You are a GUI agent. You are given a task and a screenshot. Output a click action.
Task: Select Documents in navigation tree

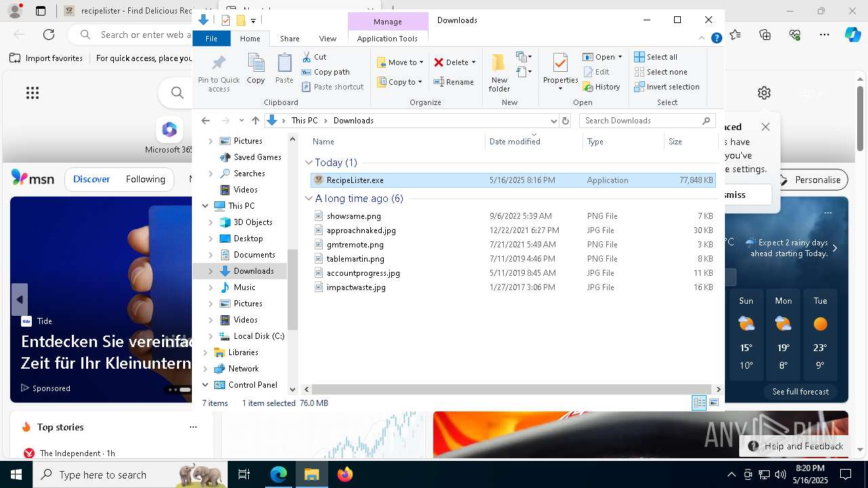[x=254, y=255]
